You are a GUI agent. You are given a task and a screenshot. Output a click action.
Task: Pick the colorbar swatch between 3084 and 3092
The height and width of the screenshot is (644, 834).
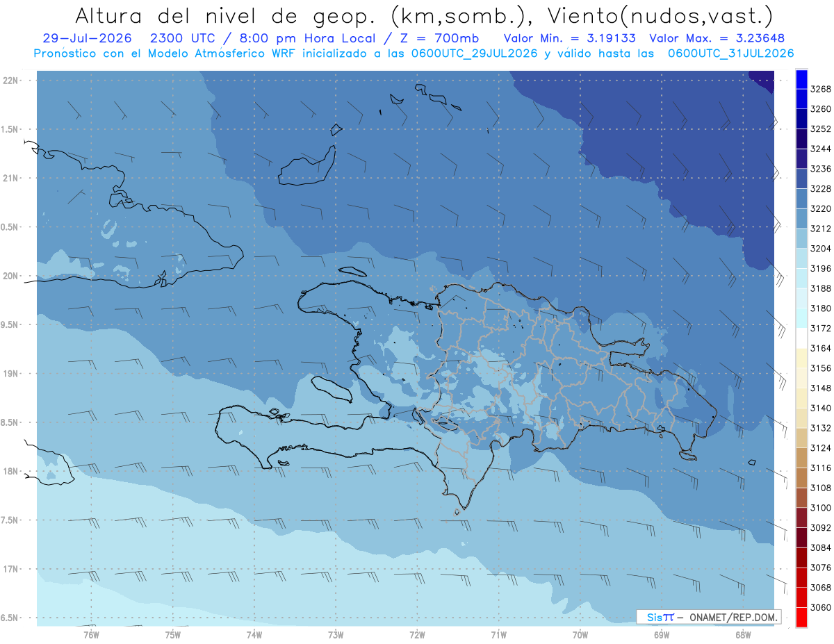801,538
